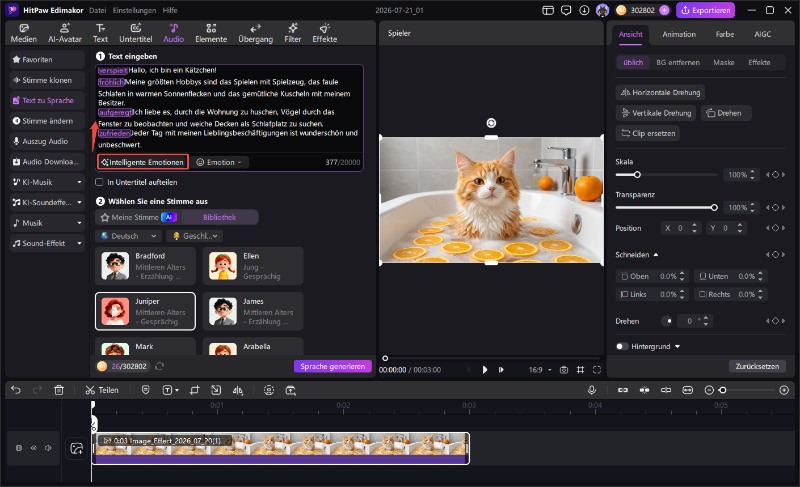Click the zoom-out minus icon on timeline
This screenshot has height=487, width=800.
coord(709,390)
